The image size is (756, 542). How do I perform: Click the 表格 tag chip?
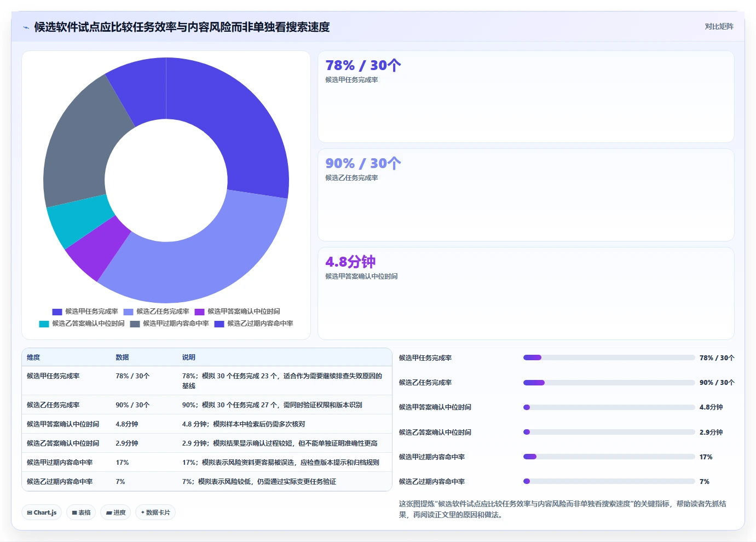[81, 512]
